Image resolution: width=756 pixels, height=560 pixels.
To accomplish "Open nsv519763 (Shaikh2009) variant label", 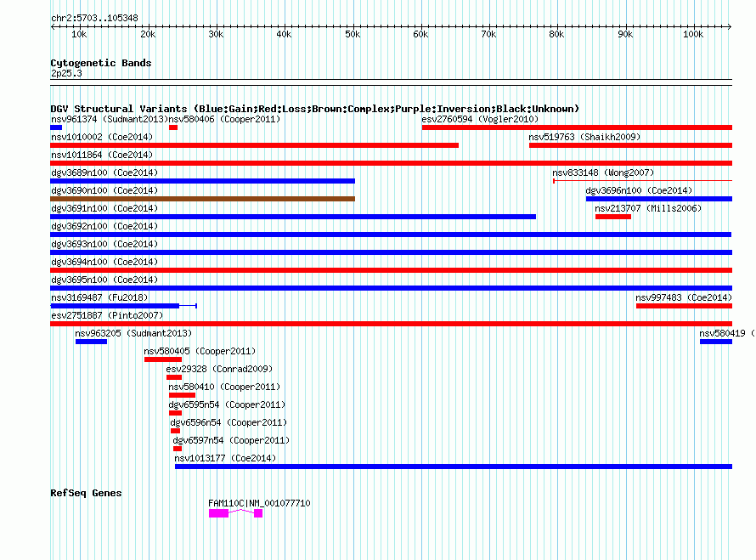I will coord(584,137).
